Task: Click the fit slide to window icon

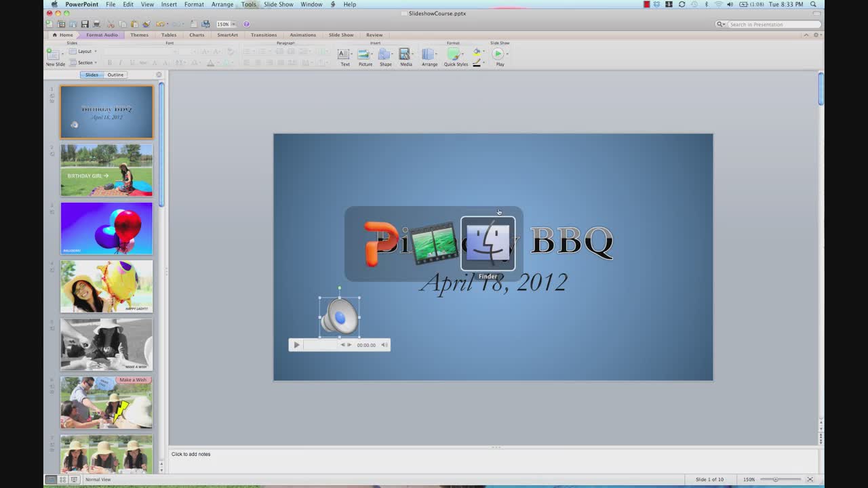Action: coord(810,479)
